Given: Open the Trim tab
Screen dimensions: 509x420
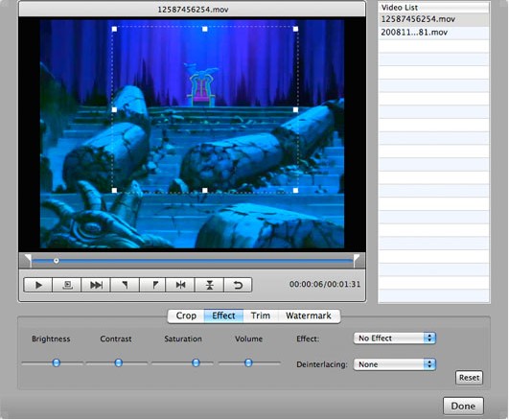Looking at the screenshot, I should coord(261,316).
